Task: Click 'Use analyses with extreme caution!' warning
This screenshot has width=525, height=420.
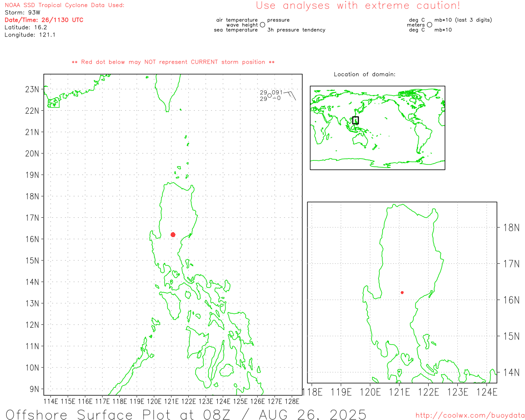Action: tap(358, 5)
